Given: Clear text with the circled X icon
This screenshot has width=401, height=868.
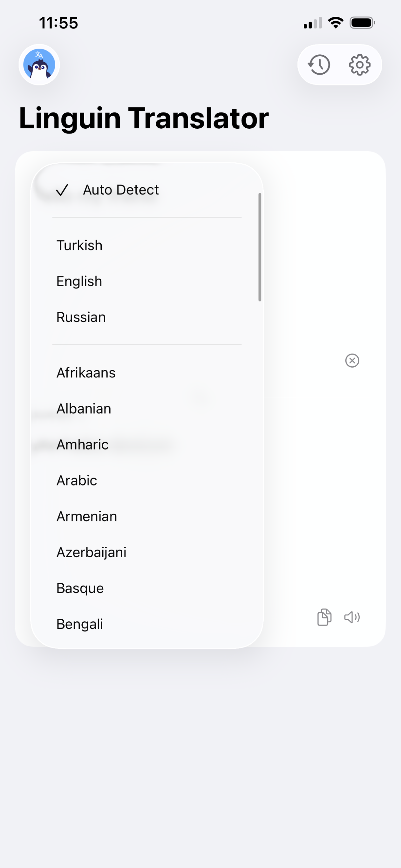Looking at the screenshot, I should 352,361.
